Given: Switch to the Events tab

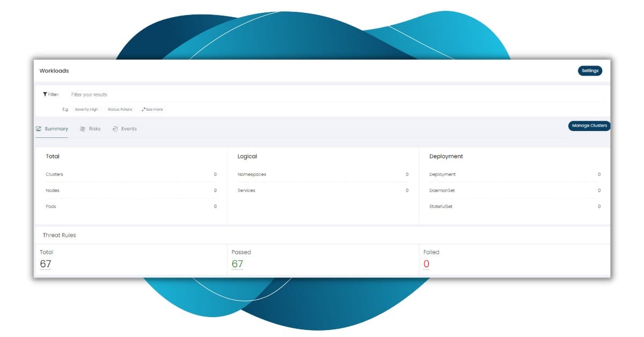Looking at the screenshot, I should 129,129.
